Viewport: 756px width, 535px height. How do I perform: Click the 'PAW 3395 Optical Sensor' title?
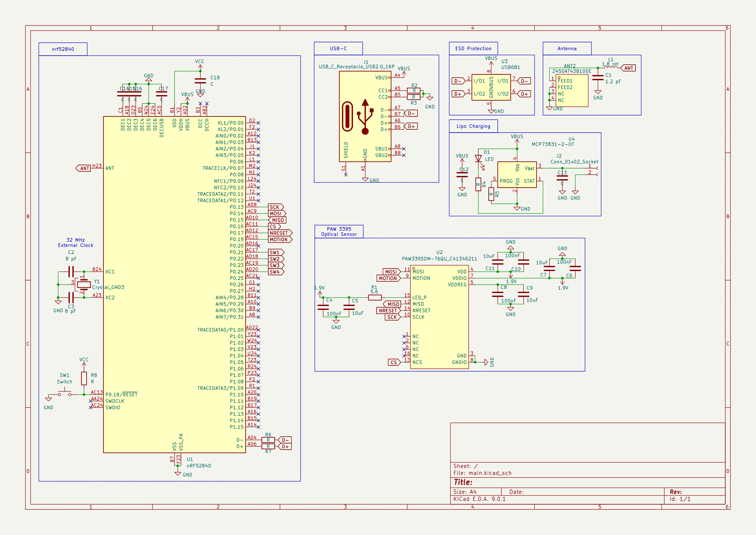click(x=339, y=231)
